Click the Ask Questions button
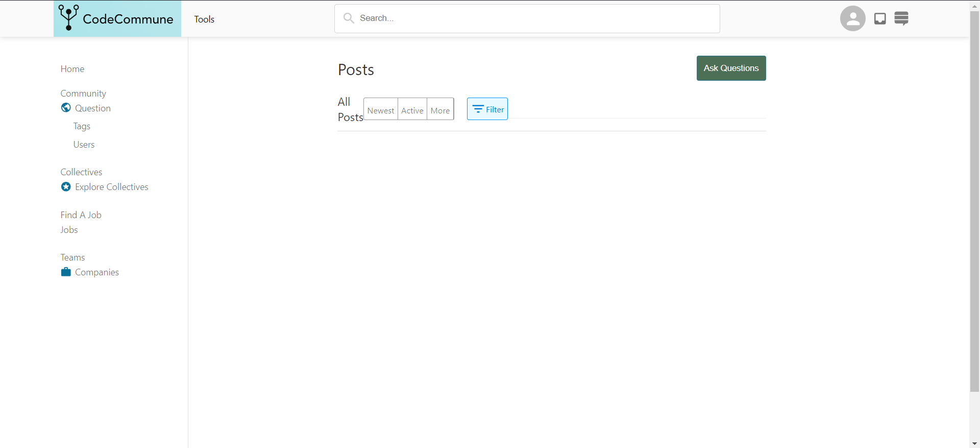The width and height of the screenshot is (980, 448). click(731, 68)
